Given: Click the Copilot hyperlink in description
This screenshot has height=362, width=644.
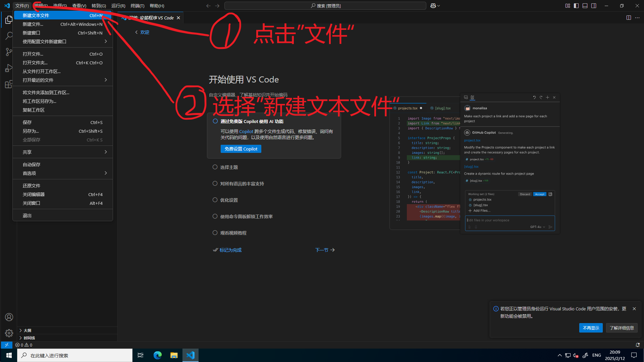Looking at the screenshot, I should click(246, 131).
